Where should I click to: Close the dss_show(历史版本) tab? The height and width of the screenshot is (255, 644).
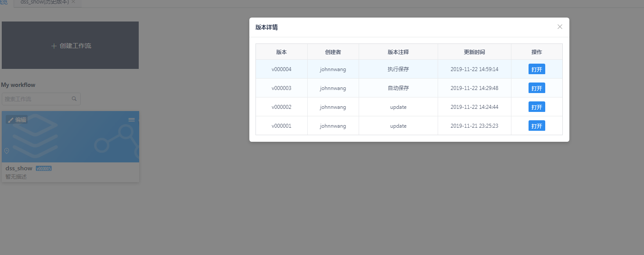[72, 2]
